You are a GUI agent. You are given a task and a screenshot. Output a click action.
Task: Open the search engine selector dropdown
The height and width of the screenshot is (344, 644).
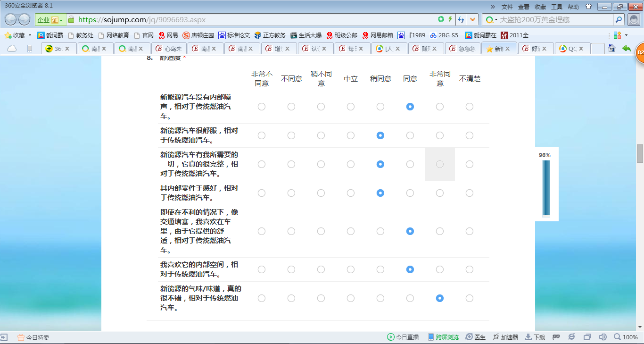pyautogui.click(x=492, y=20)
